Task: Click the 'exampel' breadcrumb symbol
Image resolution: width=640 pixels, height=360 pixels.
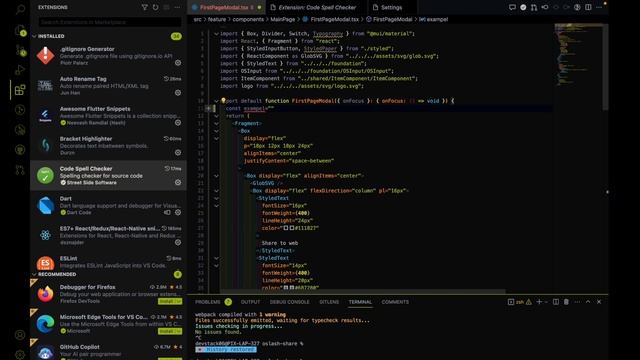Action: click(x=437, y=19)
